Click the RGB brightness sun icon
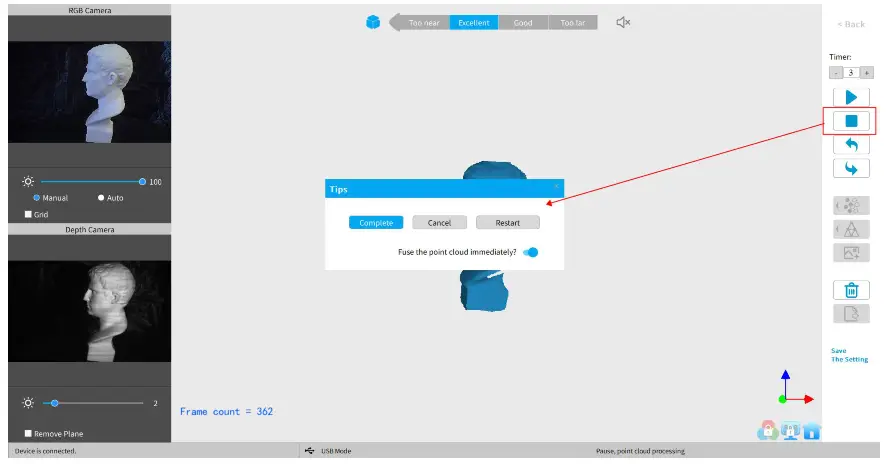This screenshot has width=887, height=464. (28, 182)
